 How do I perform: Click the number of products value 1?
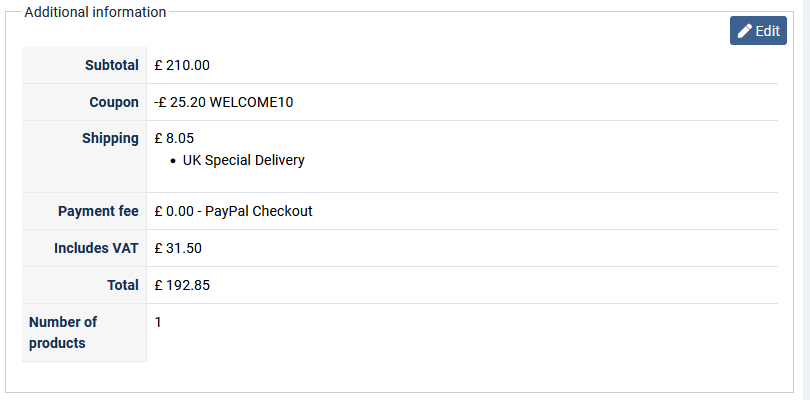click(158, 322)
